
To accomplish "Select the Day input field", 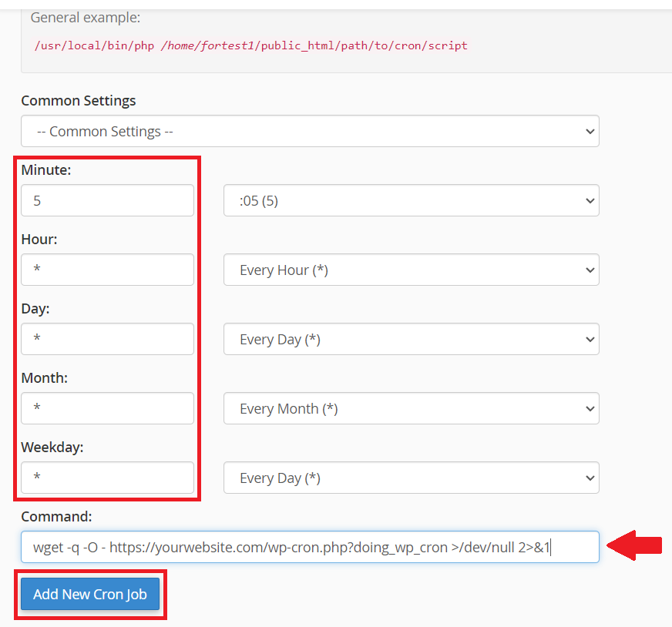I will click(107, 340).
